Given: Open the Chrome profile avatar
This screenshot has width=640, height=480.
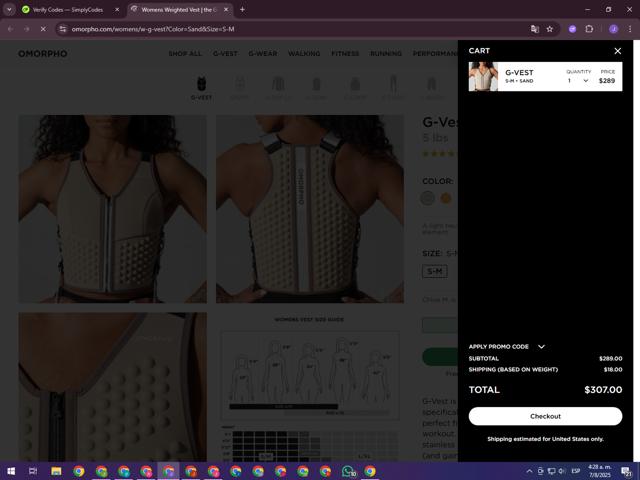Looking at the screenshot, I should (613, 29).
